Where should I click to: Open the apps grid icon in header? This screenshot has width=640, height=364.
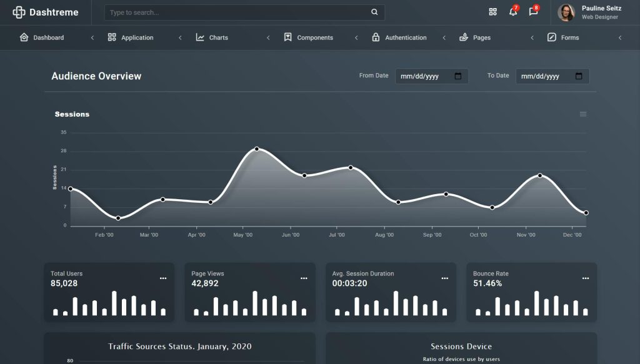492,11
